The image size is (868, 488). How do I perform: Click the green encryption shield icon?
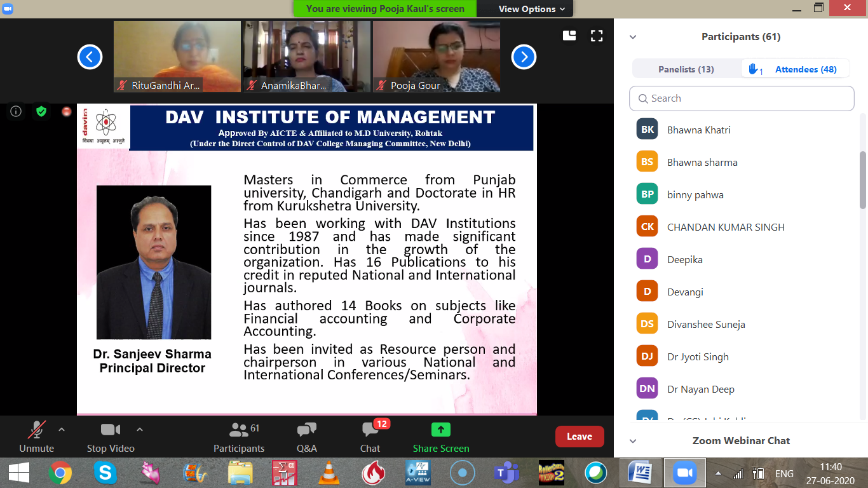click(x=41, y=112)
